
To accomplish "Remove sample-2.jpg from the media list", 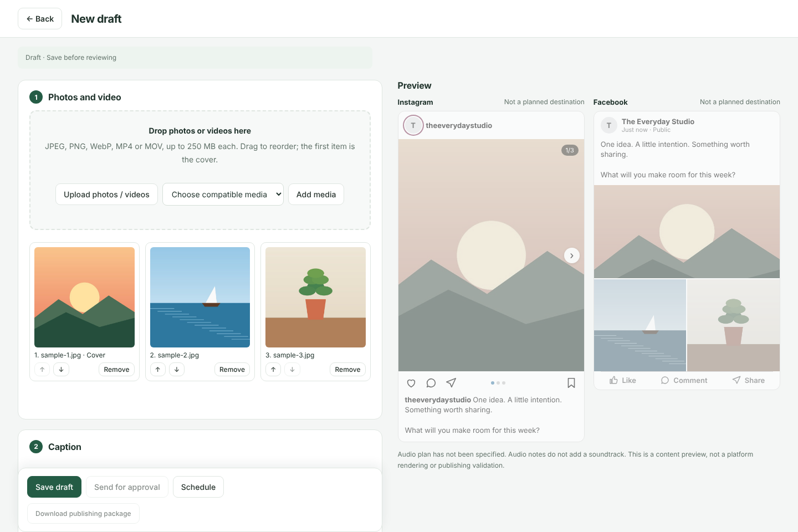I will pyautogui.click(x=232, y=370).
